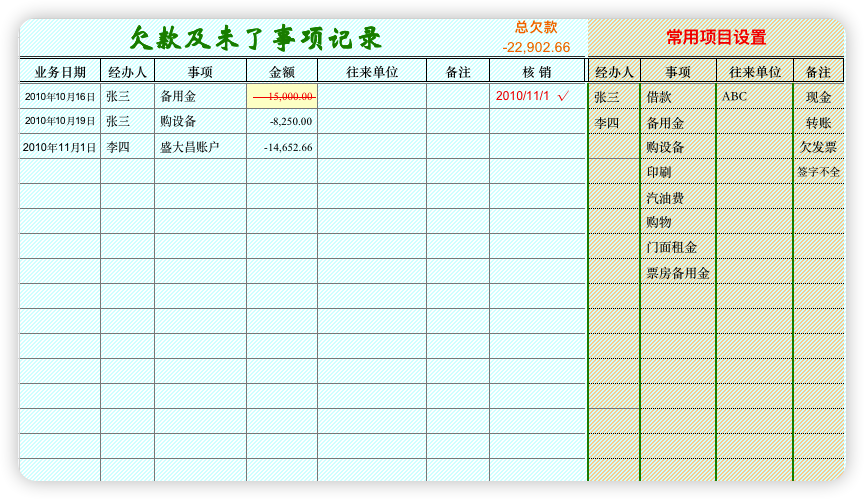Click the empty 往来单位 cell for 购设备 record
Viewport: 864px width, 499px height.
point(372,121)
